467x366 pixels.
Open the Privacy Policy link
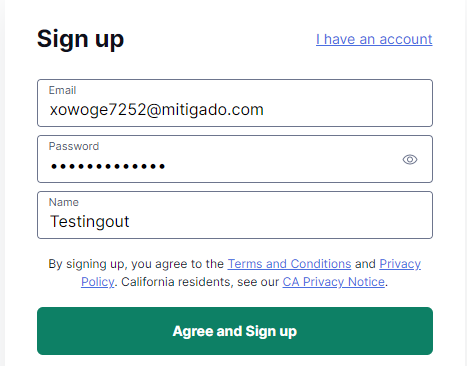[400, 264]
